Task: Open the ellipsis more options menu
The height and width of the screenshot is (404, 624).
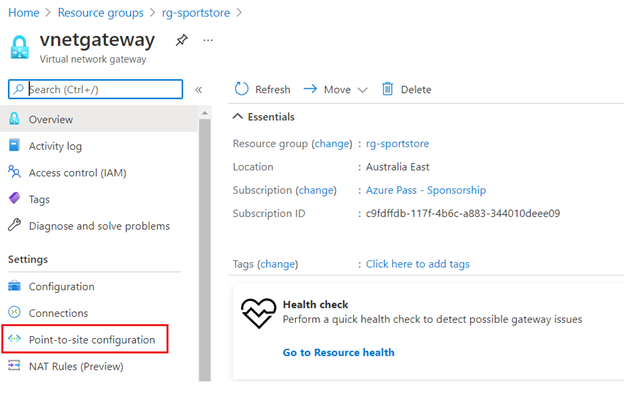Action: coord(208,40)
